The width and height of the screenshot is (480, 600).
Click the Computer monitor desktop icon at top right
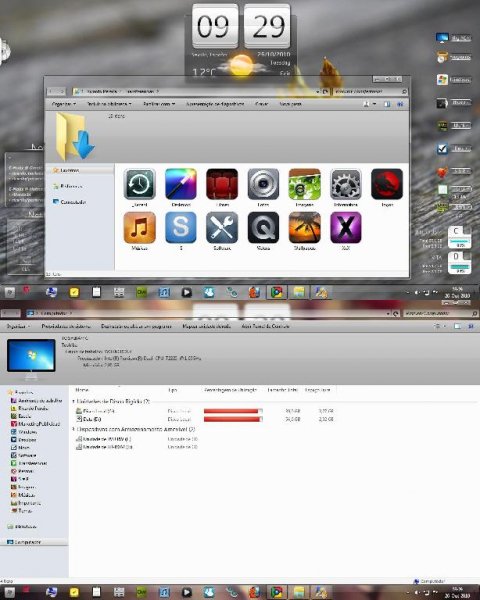pyautogui.click(x=442, y=38)
